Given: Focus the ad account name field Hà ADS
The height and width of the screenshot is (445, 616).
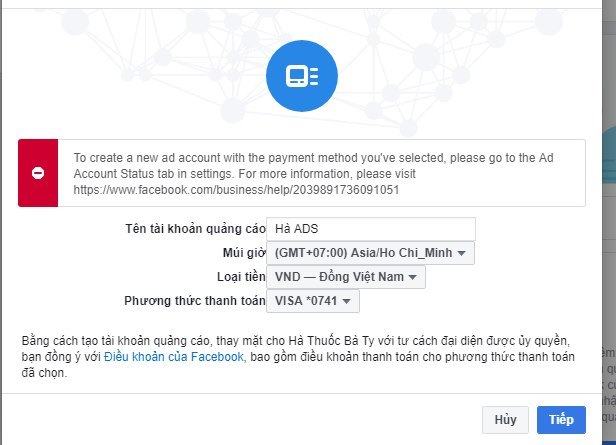Looking at the screenshot, I should (371, 229).
